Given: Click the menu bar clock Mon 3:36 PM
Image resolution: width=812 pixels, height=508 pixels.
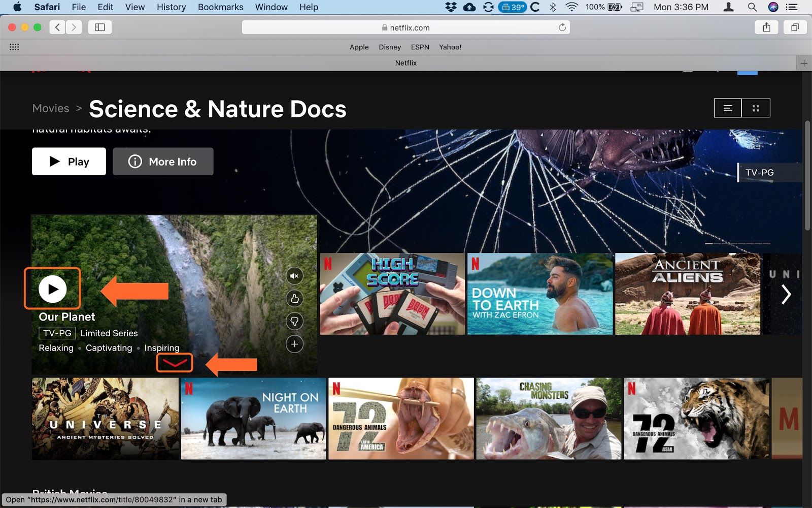Looking at the screenshot, I should [681, 7].
